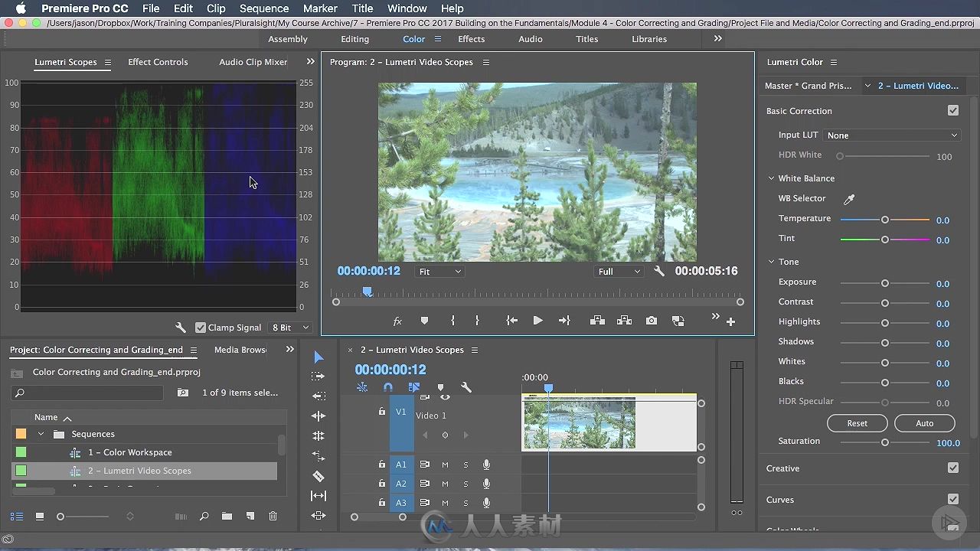980x551 pixels.
Task: Pick the WB Selector eyedropper
Action: (x=848, y=199)
